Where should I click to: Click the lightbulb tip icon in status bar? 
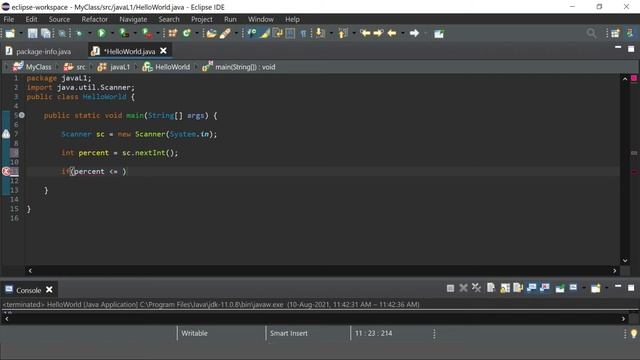(x=633, y=333)
